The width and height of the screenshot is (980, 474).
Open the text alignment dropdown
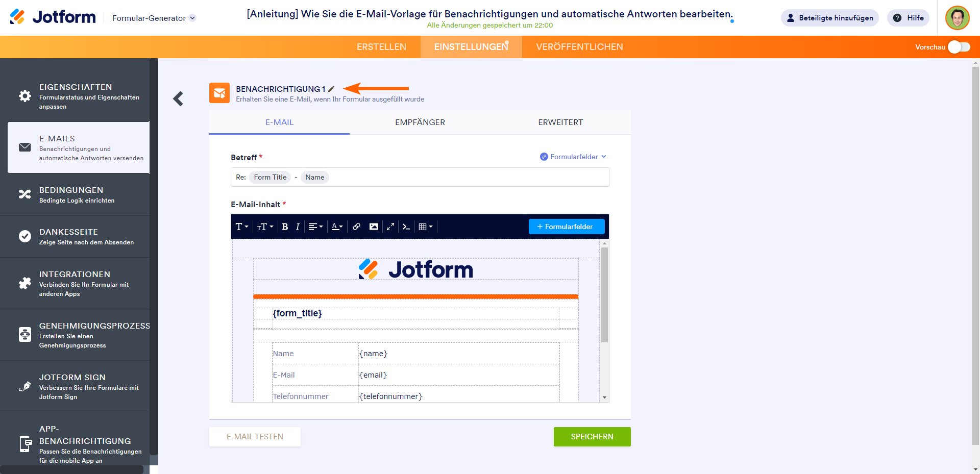[316, 227]
